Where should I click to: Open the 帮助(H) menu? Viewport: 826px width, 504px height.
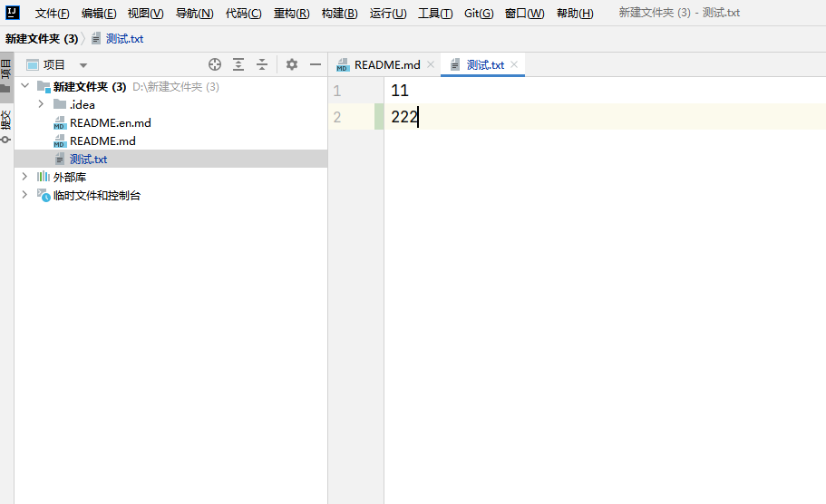coord(575,14)
